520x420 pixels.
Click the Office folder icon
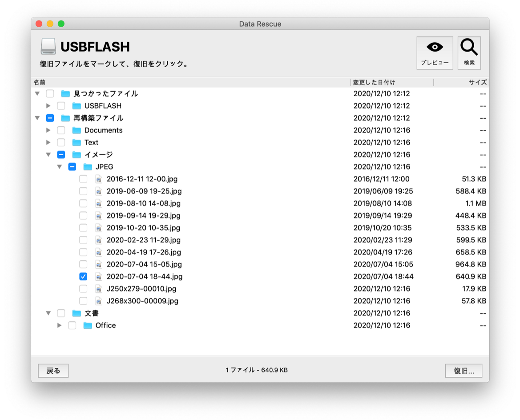click(x=88, y=325)
